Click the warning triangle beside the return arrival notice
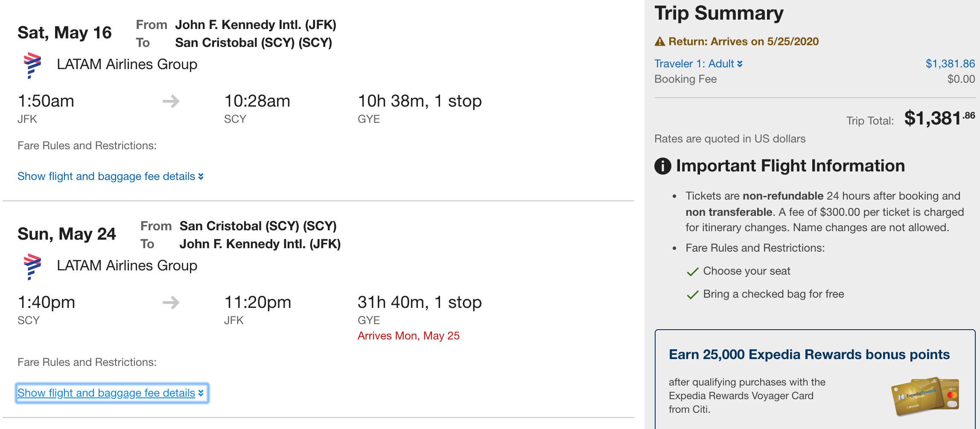This screenshot has width=980, height=429. [x=660, y=41]
